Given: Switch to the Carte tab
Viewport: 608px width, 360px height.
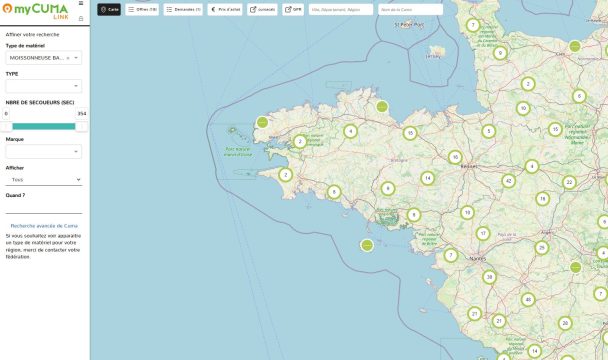Looking at the screenshot, I should [109, 9].
